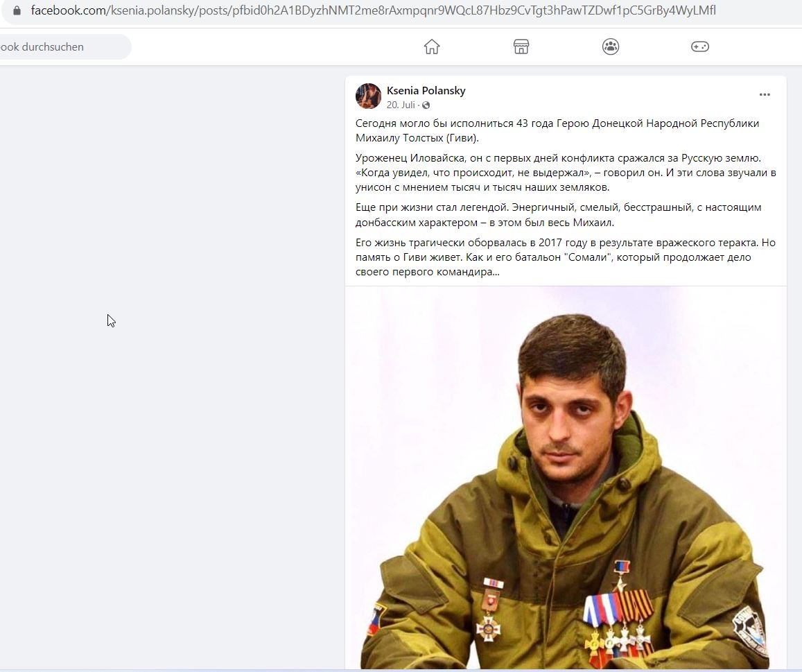Focus the Facebook 'durchsuchen' search field
The width and height of the screenshot is (802, 672).
(64, 47)
